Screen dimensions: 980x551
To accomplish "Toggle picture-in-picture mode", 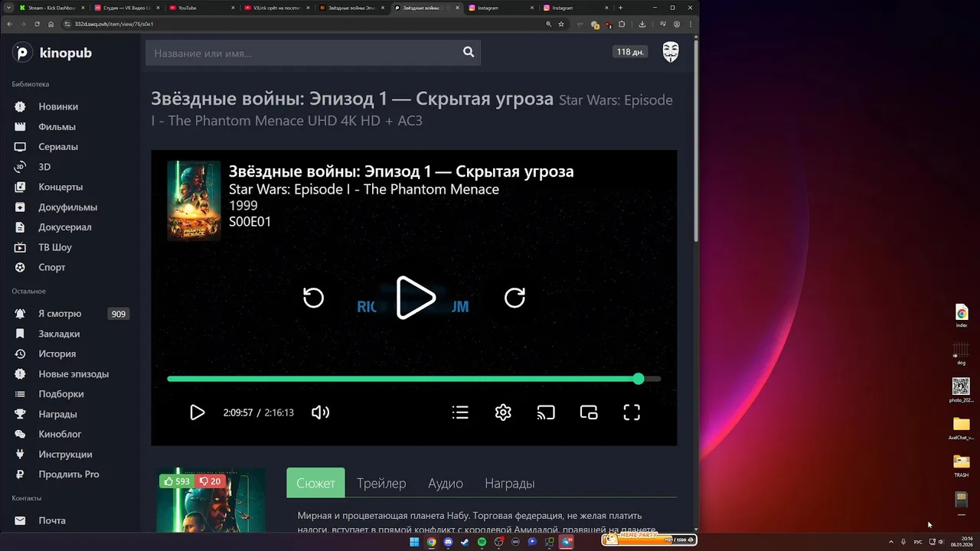I will click(589, 412).
